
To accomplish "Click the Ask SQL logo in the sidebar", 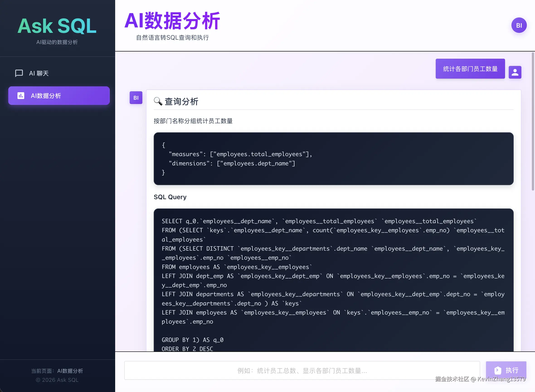I will point(57,26).
